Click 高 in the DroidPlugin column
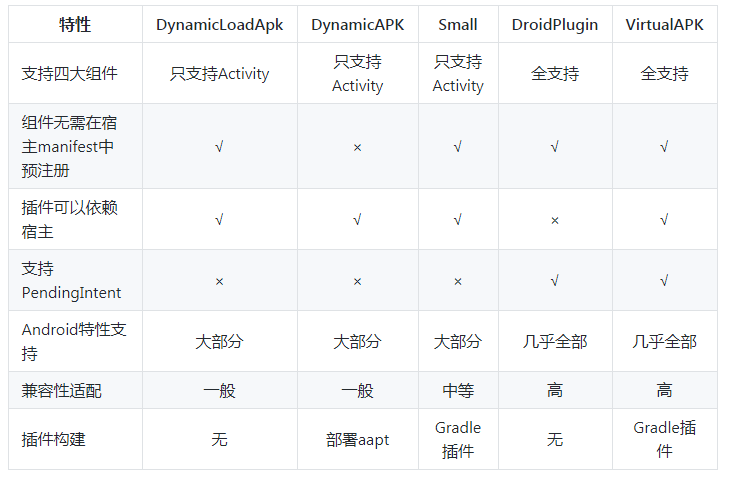This screenshot has width=736, height=482. click(555, 390)
